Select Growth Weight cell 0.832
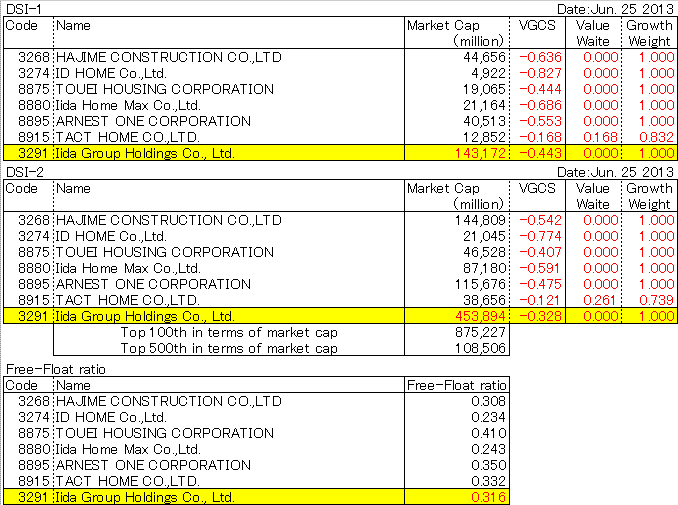Image resolution: width=678 pixels, height=505 pixels. point(656,137)
